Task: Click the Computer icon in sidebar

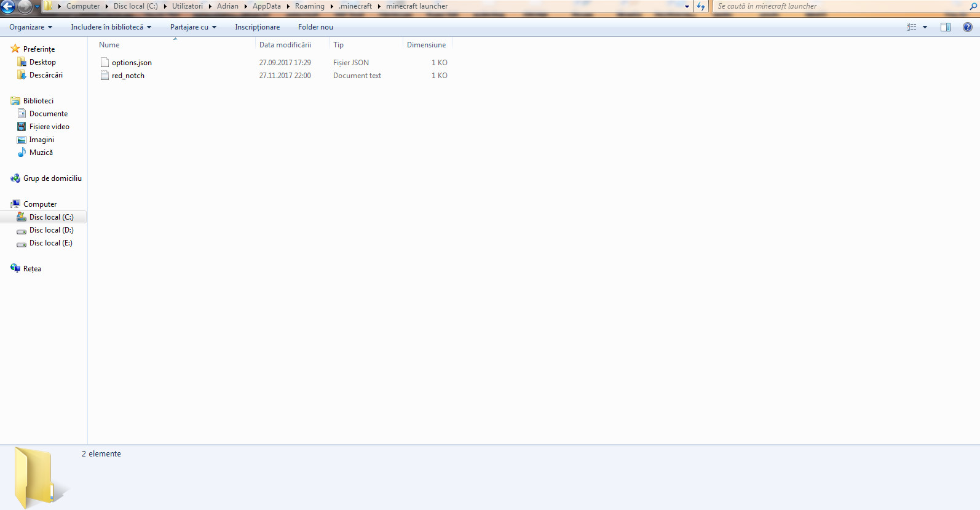Action: 15,204
